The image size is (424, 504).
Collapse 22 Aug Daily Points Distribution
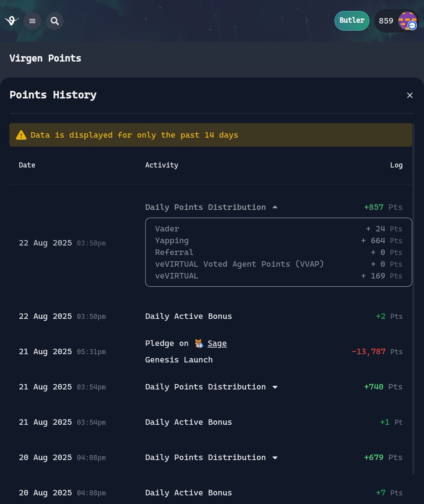click(274, 207)
